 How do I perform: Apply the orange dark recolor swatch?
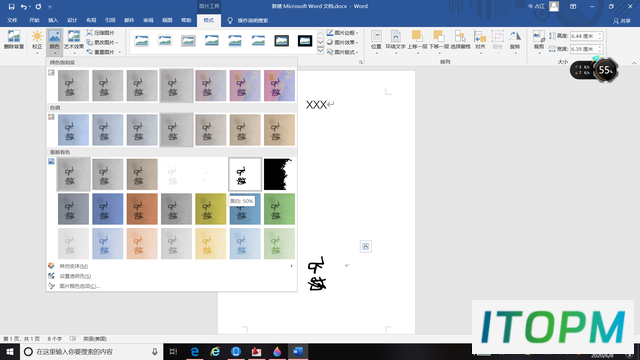pyautogui.click(x=142, y=209)
